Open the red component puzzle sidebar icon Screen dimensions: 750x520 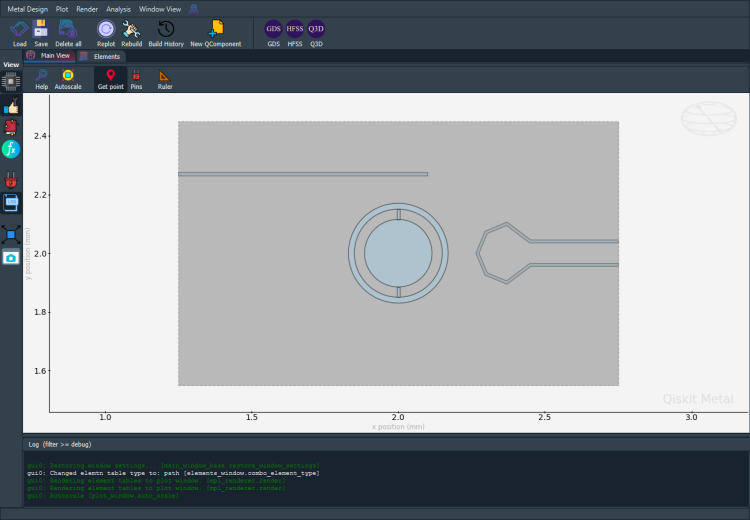pos(11,127)
